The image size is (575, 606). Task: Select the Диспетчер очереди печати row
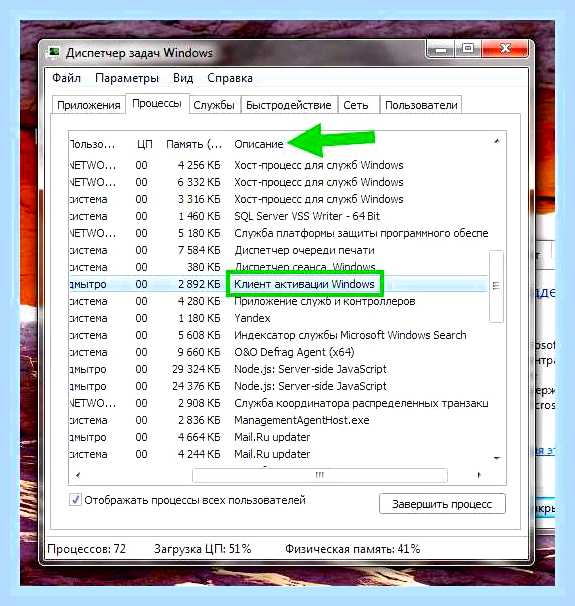pos(278,250)
